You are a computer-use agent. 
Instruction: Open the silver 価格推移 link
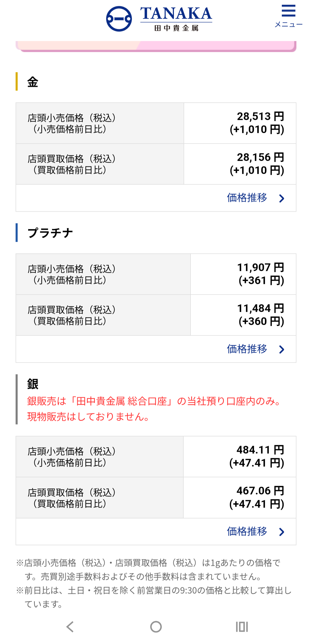[247, 531]
